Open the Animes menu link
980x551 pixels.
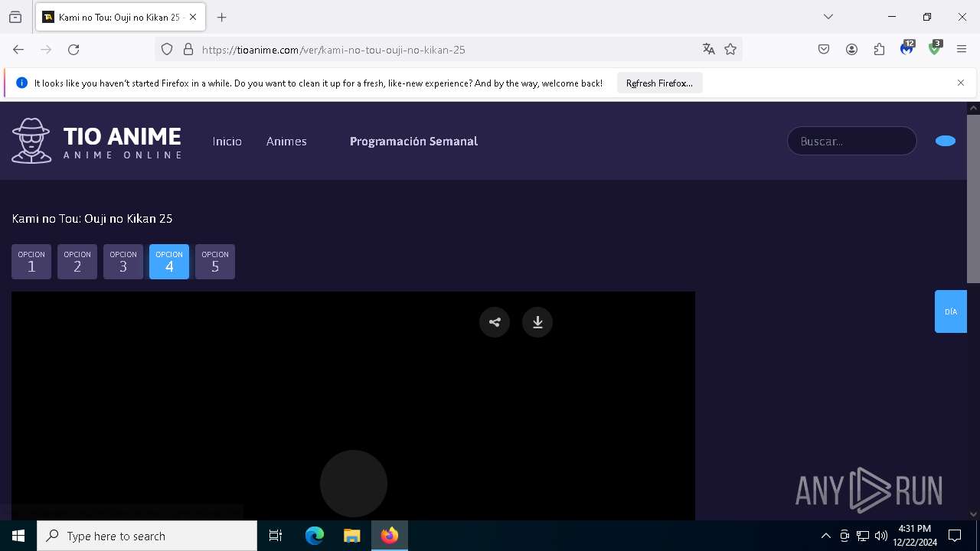point(286,142)
